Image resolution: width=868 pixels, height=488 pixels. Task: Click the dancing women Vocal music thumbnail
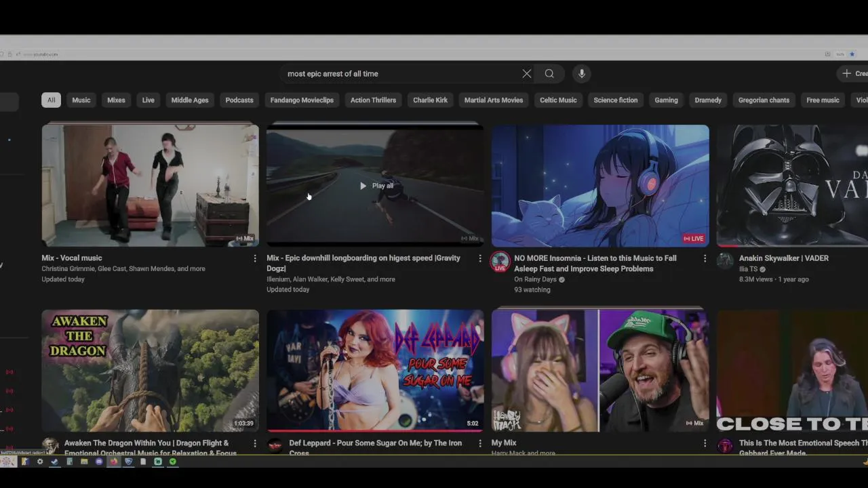[x=150, y=185]
